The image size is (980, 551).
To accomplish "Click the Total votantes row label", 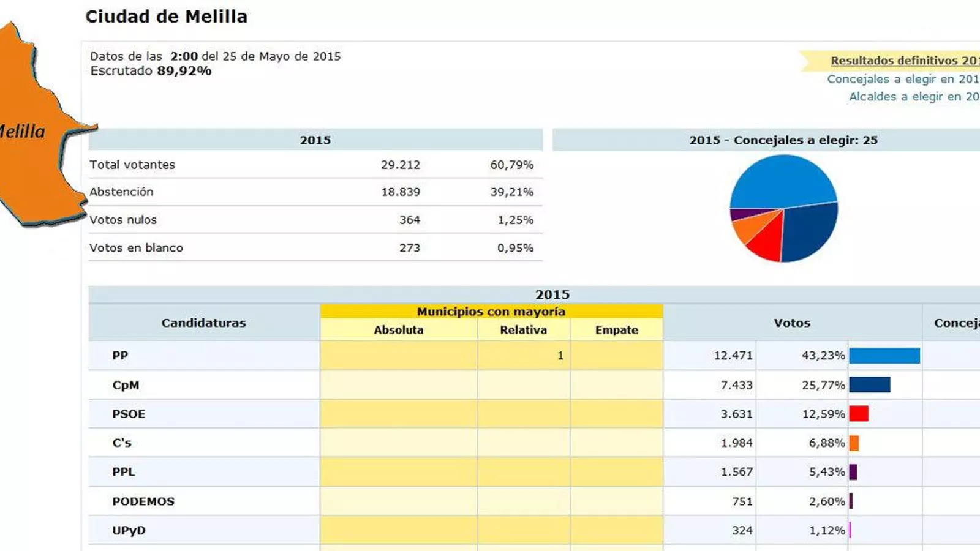I will pyautogui.click(x=132, y=165).
